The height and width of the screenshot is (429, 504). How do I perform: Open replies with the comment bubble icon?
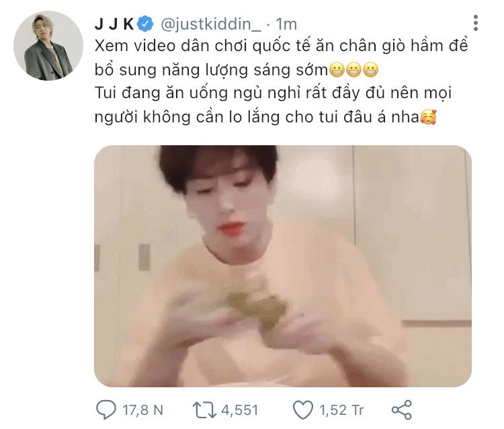click(x=106, y=409)
